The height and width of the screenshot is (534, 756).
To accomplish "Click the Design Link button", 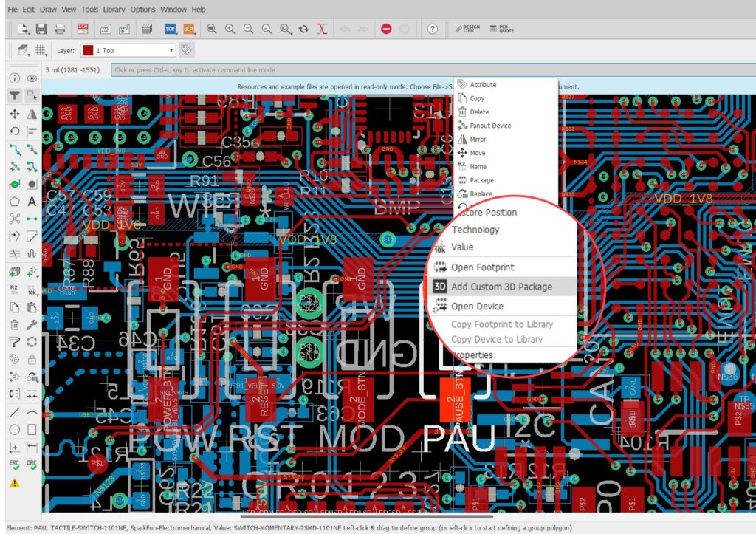I will coord(468,29).
